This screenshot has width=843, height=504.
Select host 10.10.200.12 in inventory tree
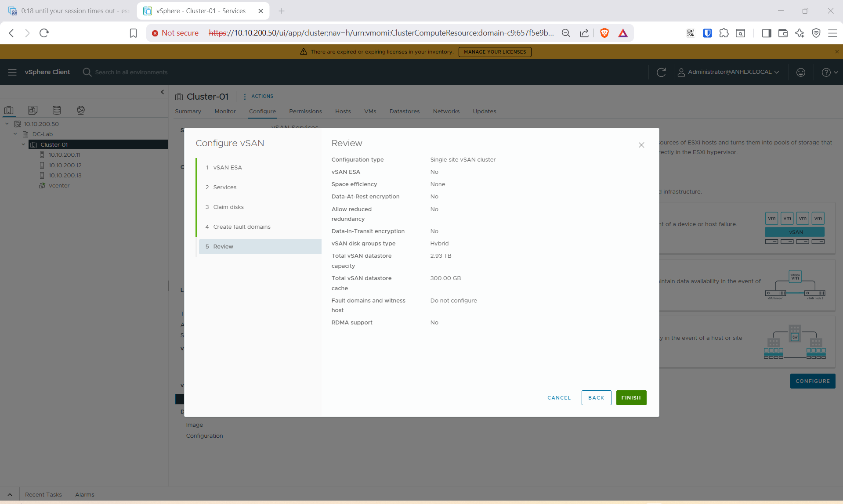tap(65, 165)
